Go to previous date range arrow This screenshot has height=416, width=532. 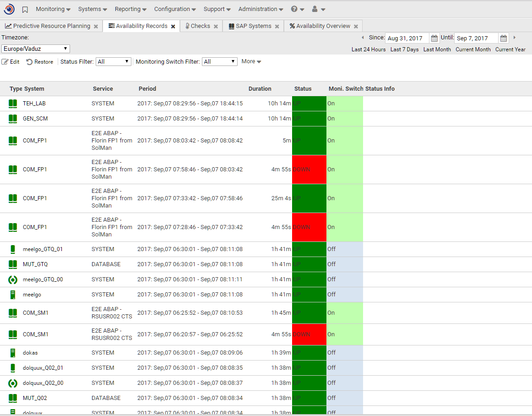(363, 38)
